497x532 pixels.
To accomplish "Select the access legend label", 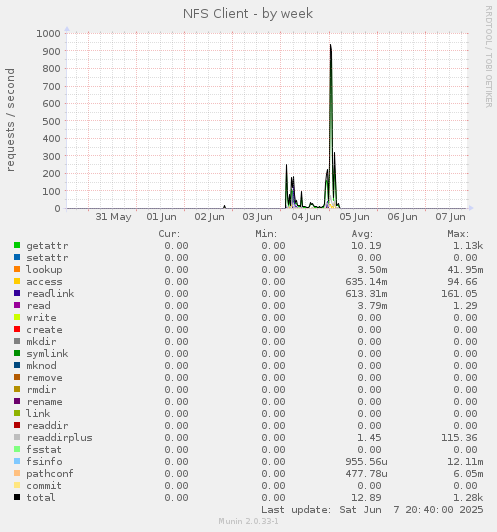I will (44, 282).
